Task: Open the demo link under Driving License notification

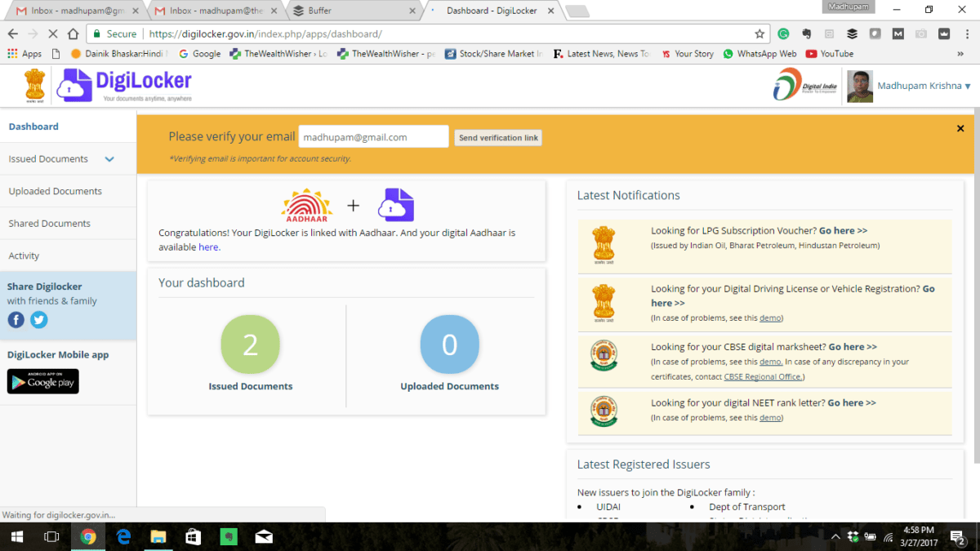Action: tap(770, 318)
